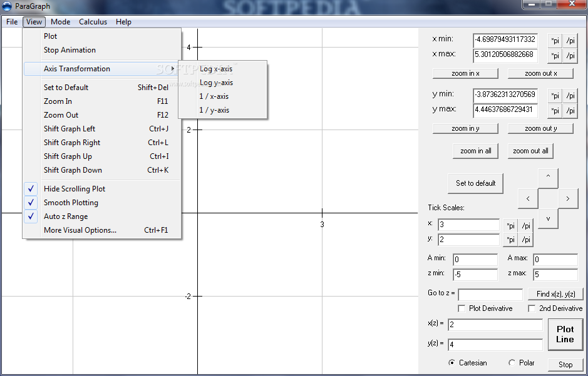Select Shift Graph Up
The width and height of the screenshot is (588, 376).
[102, 156]
